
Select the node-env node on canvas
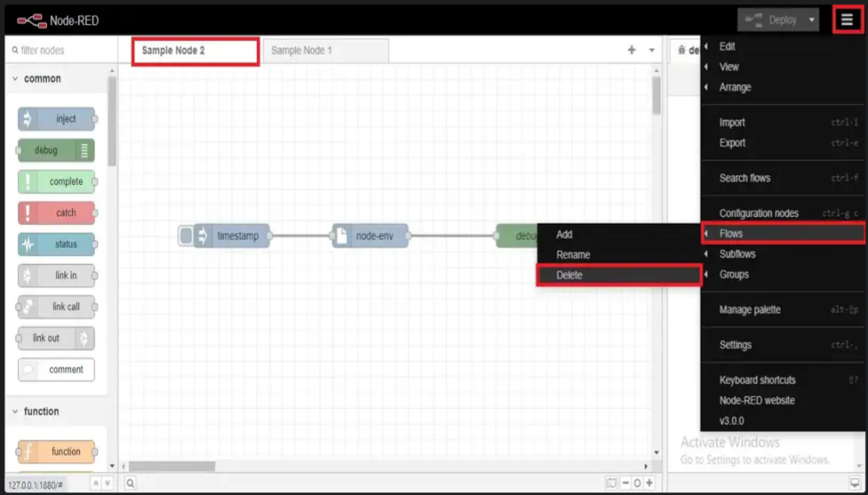[x=371, y=236]
